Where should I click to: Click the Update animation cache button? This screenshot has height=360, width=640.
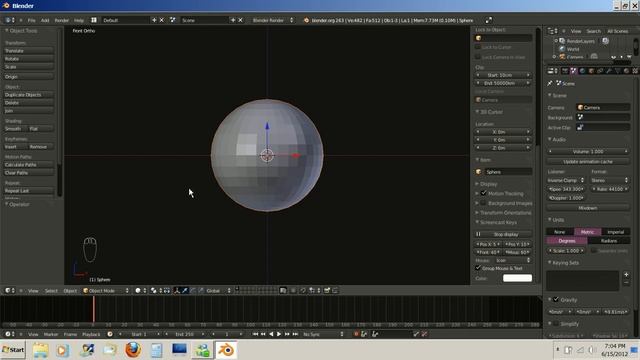coord(588,162)
